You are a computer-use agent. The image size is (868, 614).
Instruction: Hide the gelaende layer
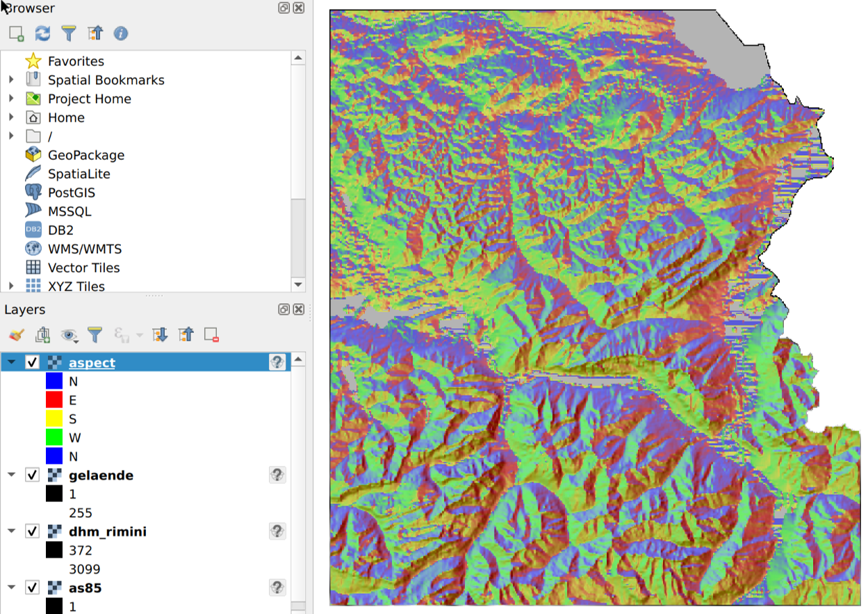coord(32,475)
